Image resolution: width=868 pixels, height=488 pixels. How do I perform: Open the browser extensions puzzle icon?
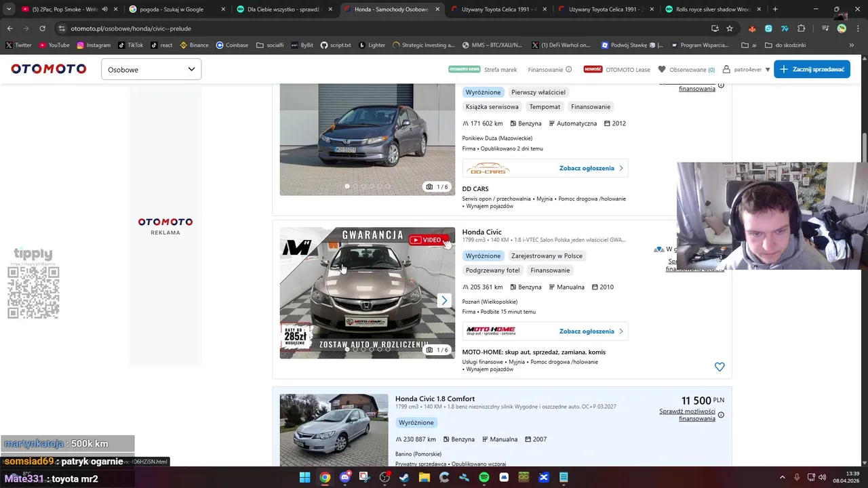(x=802, y=28)
